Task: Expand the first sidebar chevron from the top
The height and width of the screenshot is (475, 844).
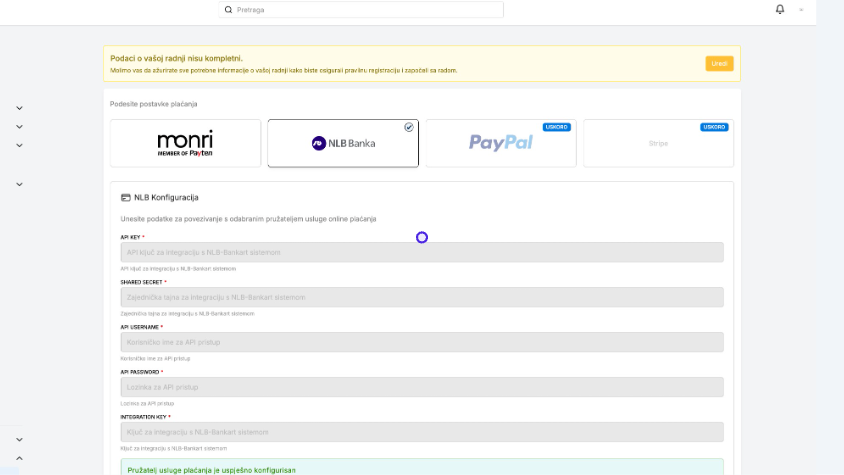Action: (19, 108)
